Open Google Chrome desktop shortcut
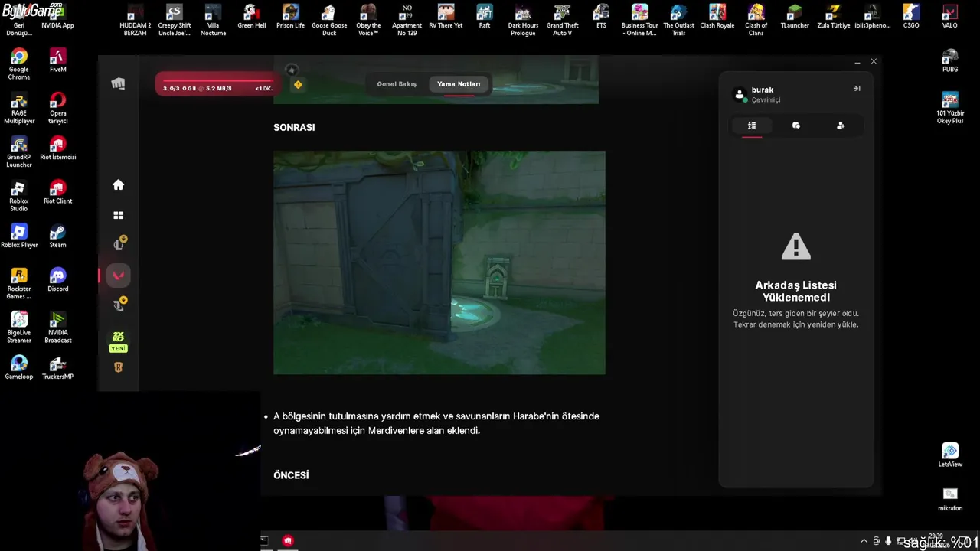This screenshot has height=551, width=980. (19, 64)
